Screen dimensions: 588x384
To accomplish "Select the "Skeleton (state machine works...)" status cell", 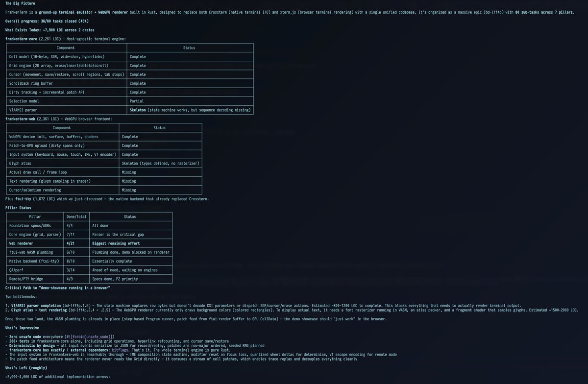I will click(x=190, y=110).
